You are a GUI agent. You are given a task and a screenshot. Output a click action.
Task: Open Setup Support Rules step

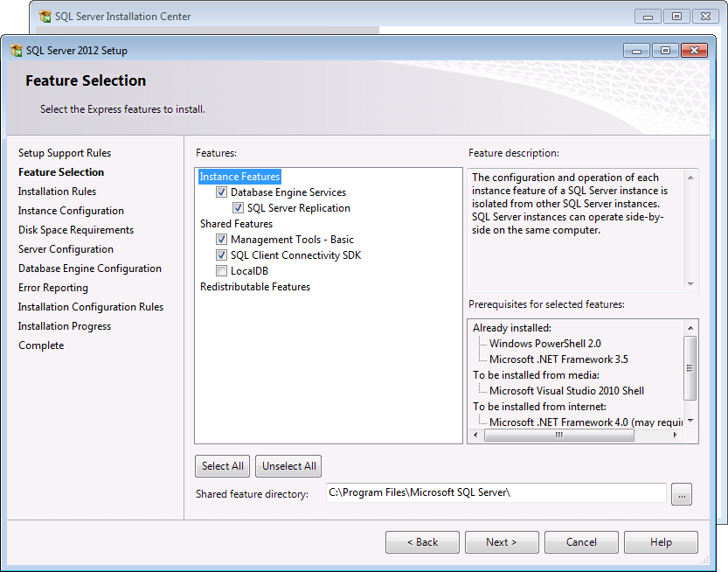coord(65,153)
